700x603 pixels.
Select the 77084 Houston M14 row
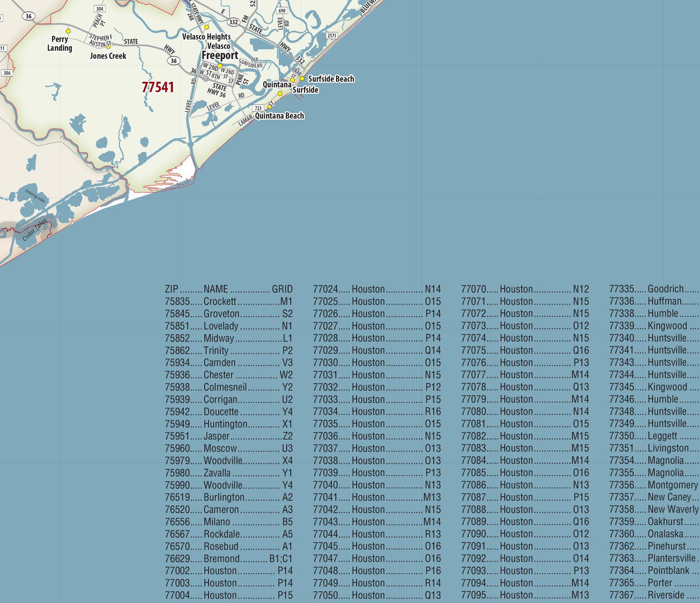pyautogui.click(x=525, y=461)
